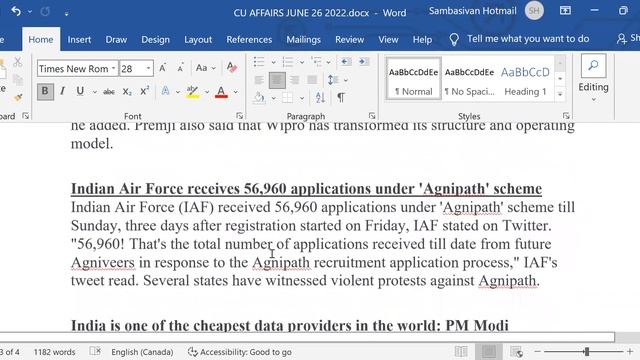
Task: Click the Text Effects glowing A icon
Action: (165, 91)
